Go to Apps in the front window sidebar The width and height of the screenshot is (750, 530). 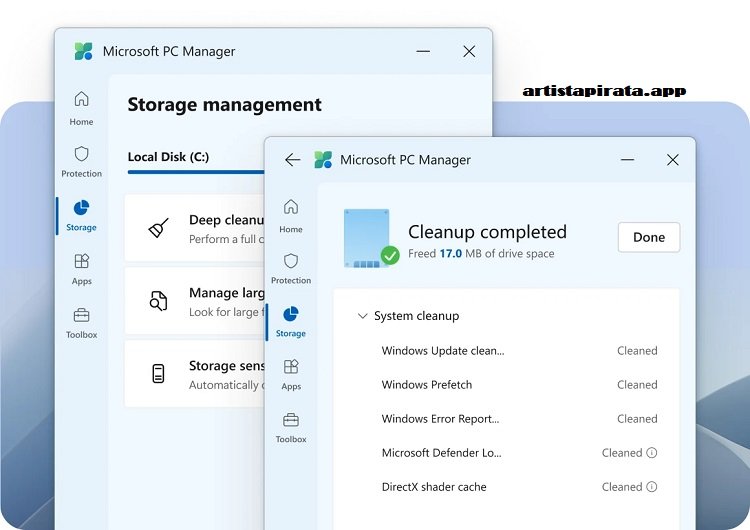tap(291, 375)
